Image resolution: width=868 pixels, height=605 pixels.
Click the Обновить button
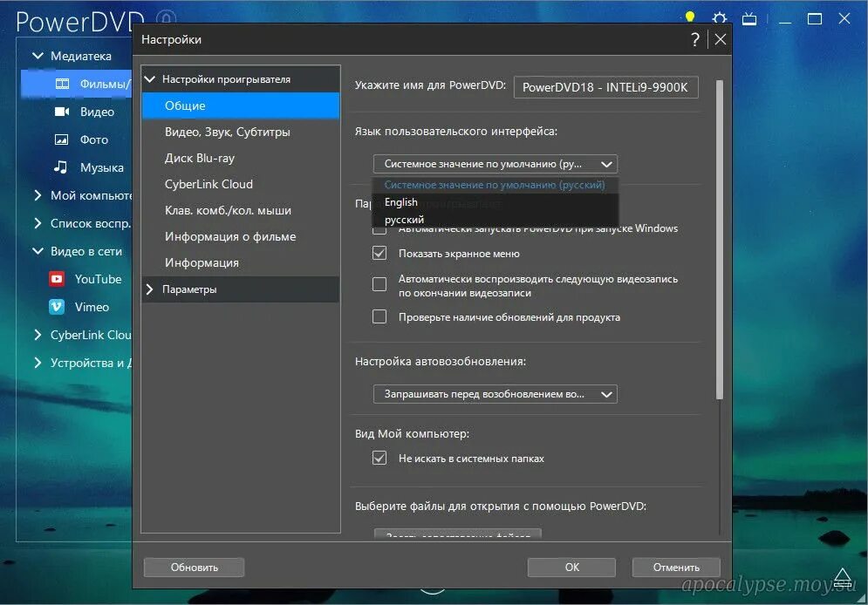[195, 568]
